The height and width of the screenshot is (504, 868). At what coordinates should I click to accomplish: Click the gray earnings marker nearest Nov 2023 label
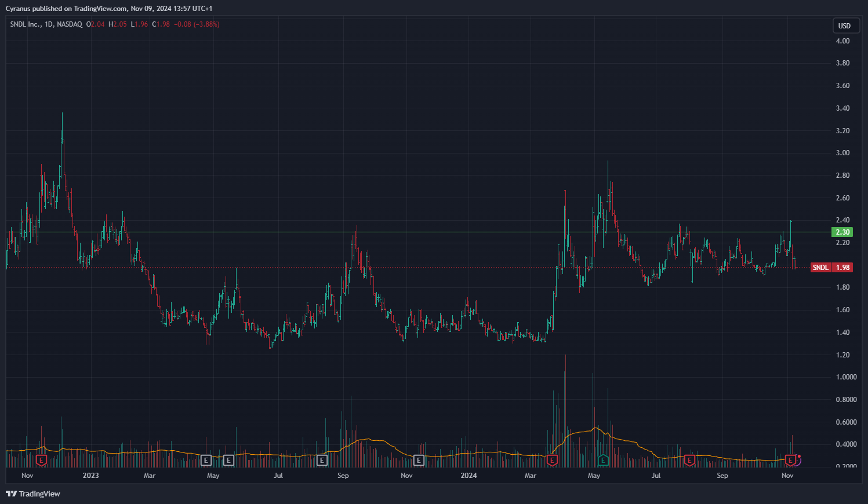point(419,461)
